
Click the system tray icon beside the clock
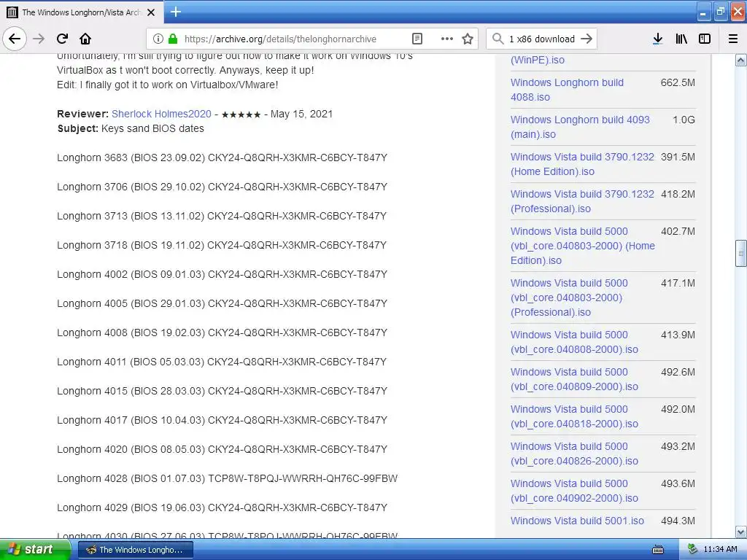[692, 550]
